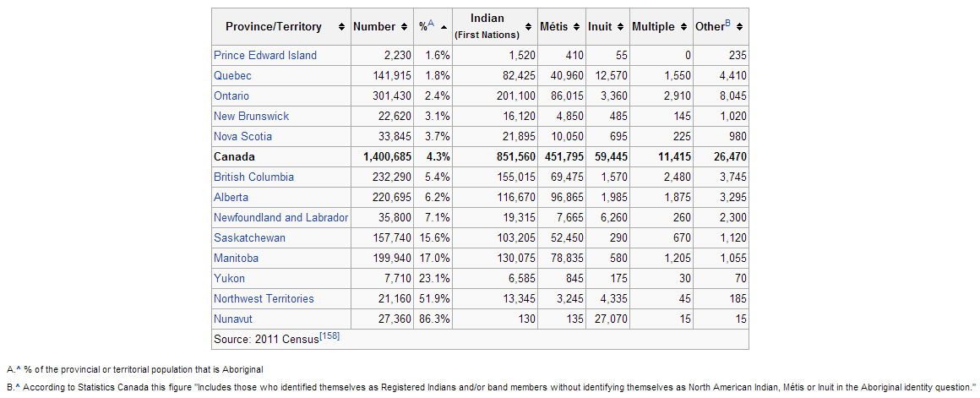Open the Quebec link
The image size is (980, 398).
point(232,76)
